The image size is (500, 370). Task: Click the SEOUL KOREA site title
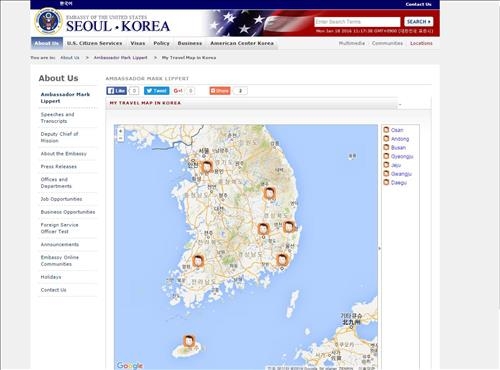click(118, 26)
